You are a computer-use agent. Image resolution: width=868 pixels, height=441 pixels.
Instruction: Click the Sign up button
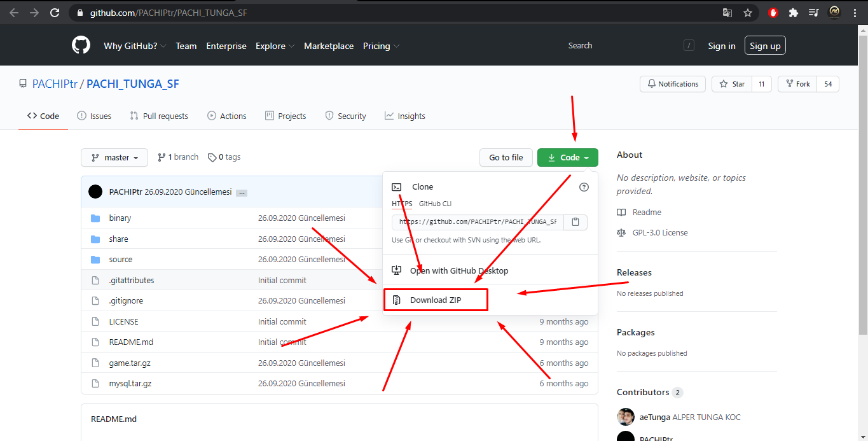tap(765, 46)
